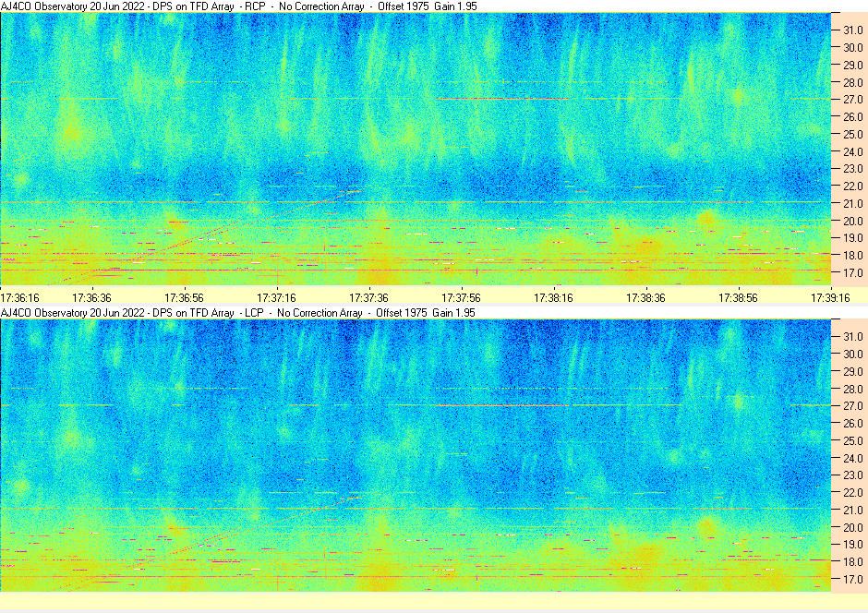
Task: Click the 17.0 frequency label in RCP panel
Action: (x=853, y=272)
